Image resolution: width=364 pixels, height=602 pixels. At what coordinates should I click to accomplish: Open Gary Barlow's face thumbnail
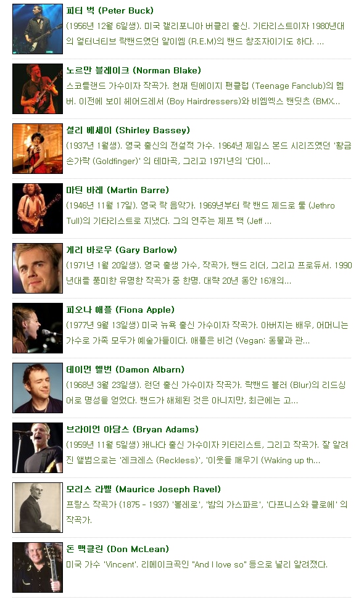click(x=38, y=268)
